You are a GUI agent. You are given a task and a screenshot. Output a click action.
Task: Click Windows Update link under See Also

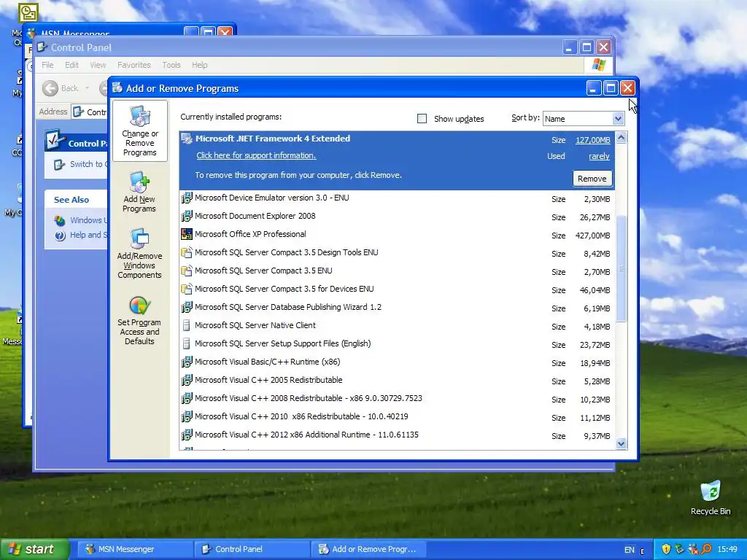[88, 220]
